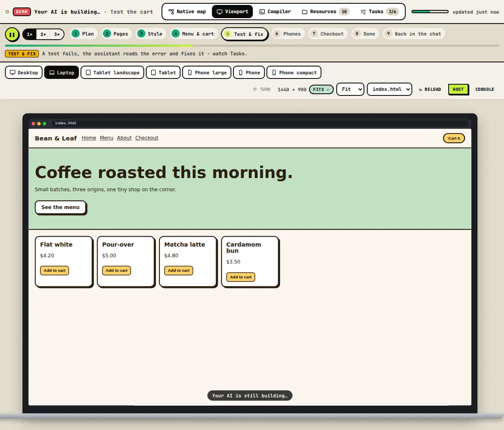Select step 5 Test & fix

245,34
